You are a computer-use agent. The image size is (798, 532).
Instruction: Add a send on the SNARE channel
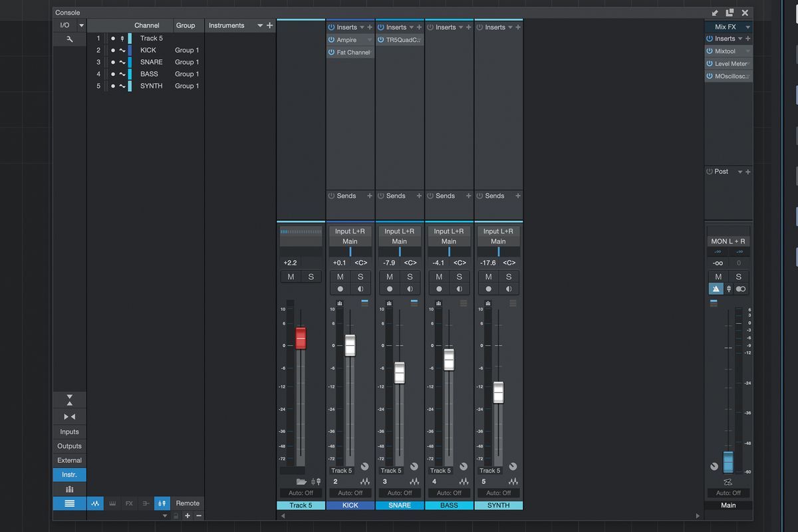click(x=419, y=196)
